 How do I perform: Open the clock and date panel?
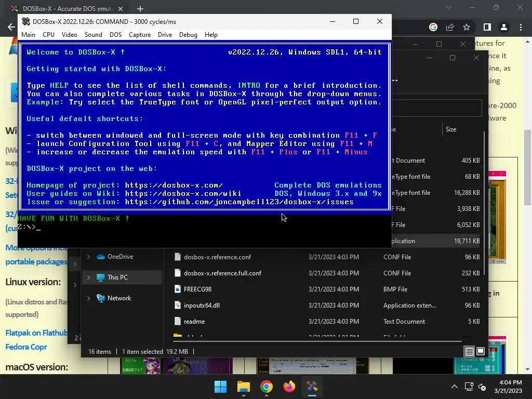coord(508,387)
